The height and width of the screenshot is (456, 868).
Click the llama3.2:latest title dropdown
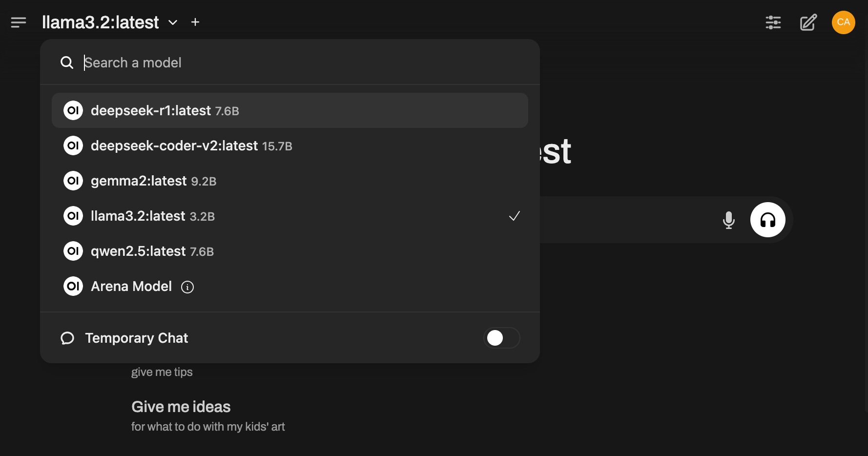point(101,22)
